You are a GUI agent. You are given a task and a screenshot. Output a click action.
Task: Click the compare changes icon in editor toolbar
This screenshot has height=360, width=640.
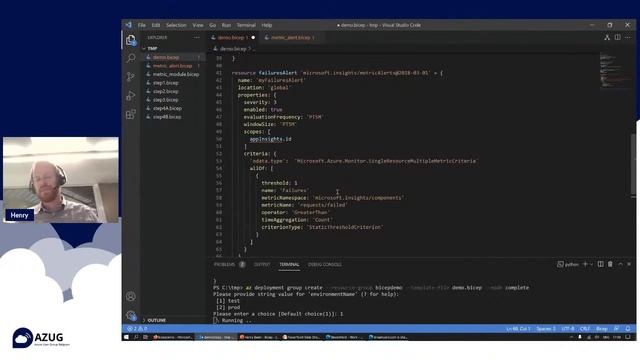tap(607, 38)
